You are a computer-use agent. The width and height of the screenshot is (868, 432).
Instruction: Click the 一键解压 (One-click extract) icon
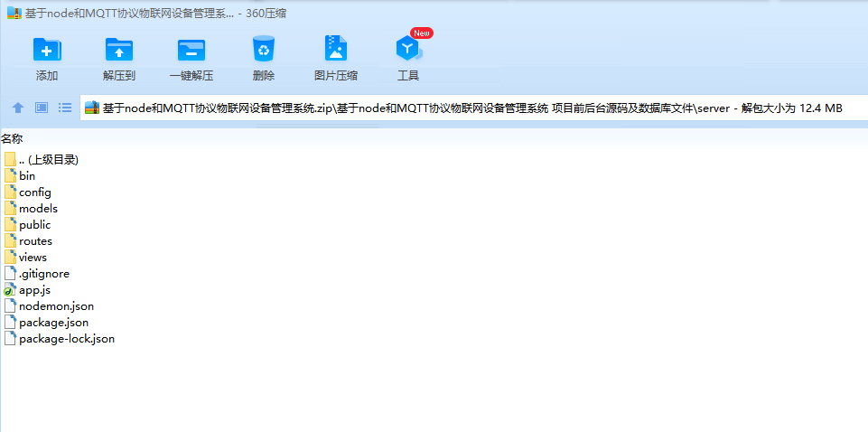coord(191,50)
